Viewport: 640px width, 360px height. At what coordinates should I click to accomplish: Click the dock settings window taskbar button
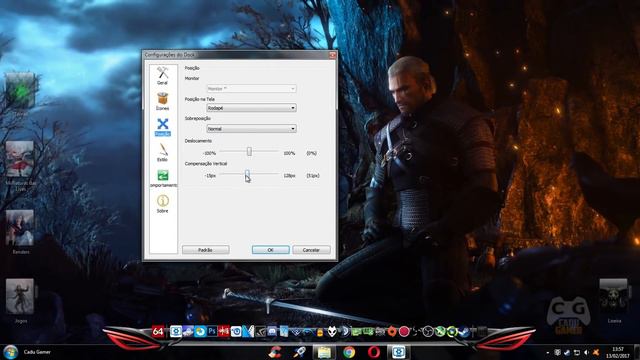point(399,352)
